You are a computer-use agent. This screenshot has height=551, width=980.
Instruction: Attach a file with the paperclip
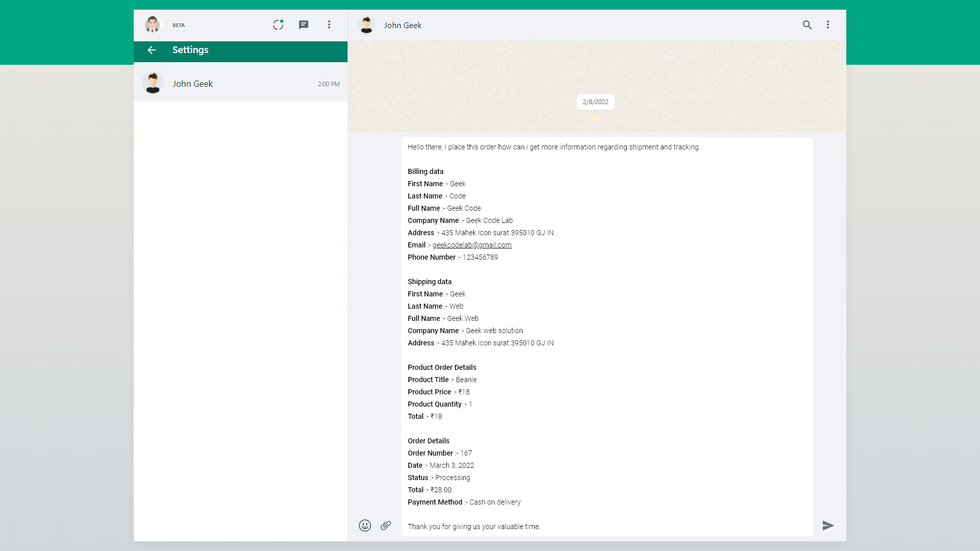[x=386, y=525]
